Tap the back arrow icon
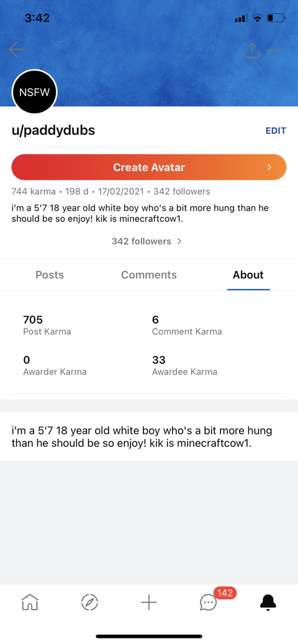The width and height of the screenshot is (298, 644). click(17, 50)
